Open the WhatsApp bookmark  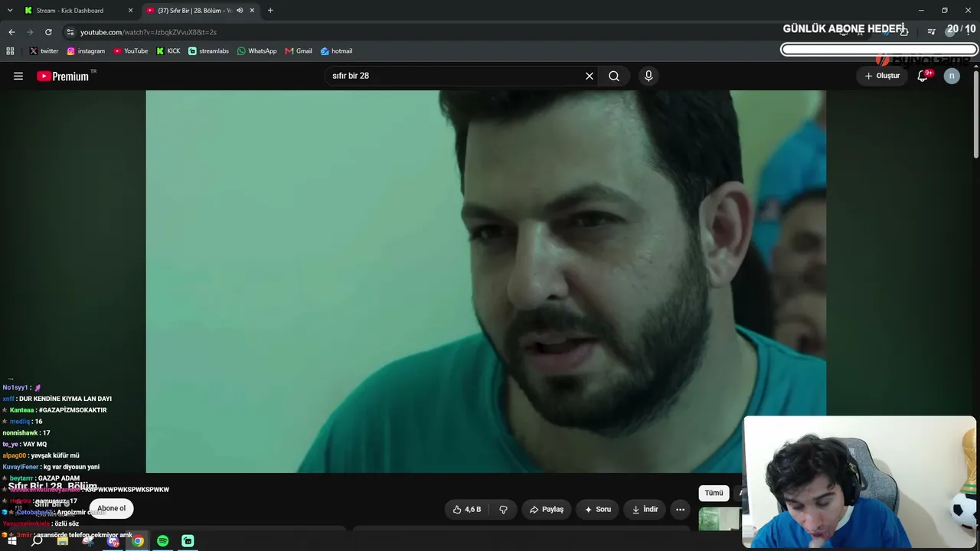257,51
